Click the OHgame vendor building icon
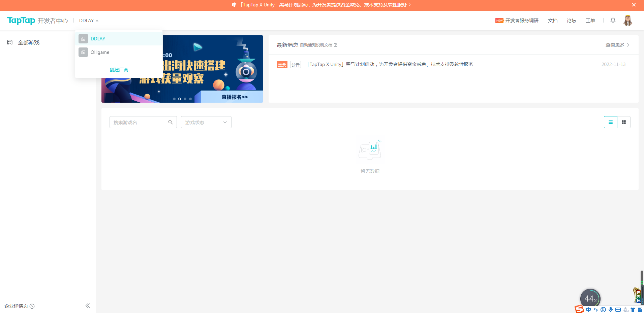The width and height of the screenshot is (644, 313). tap(83, 52)
